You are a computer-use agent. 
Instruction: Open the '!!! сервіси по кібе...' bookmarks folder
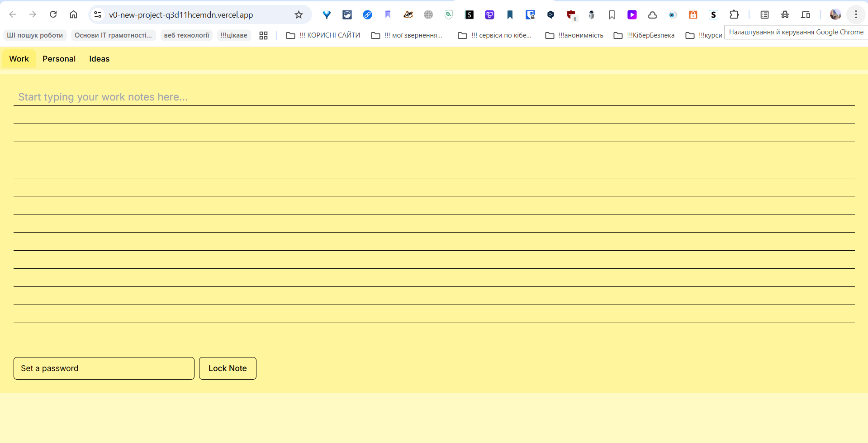tap(495, 35)
